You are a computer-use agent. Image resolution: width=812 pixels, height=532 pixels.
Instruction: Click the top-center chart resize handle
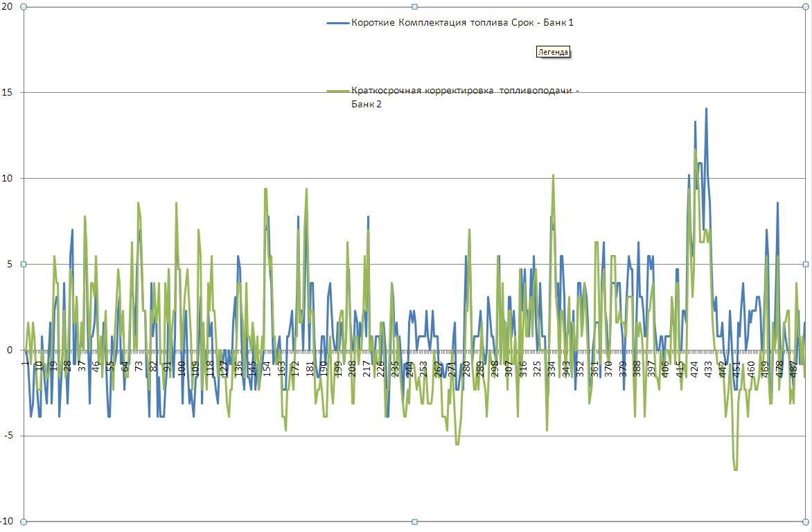tap(414, 7)
